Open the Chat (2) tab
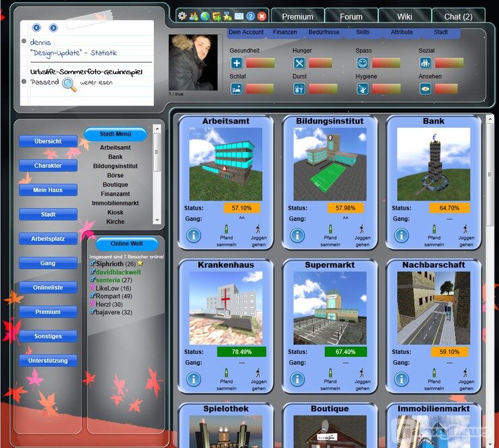This screenshot has height=448, width=499. [458, 17]
